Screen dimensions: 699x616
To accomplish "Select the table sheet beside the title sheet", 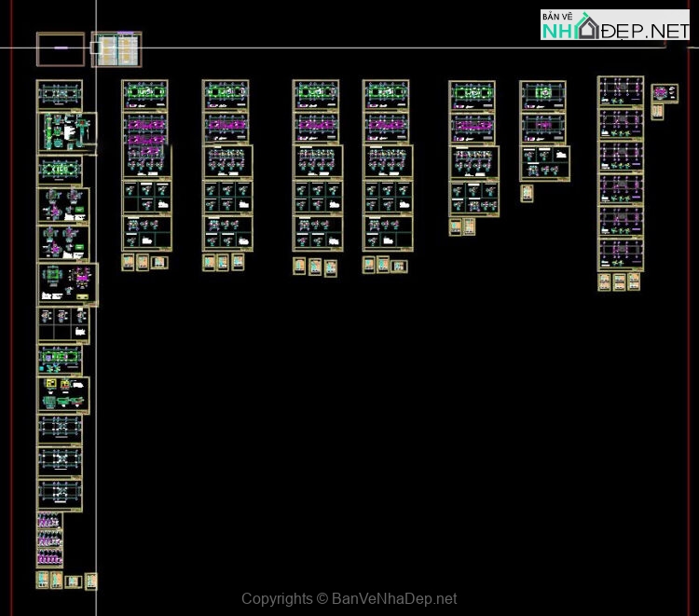I will (116, 49).
